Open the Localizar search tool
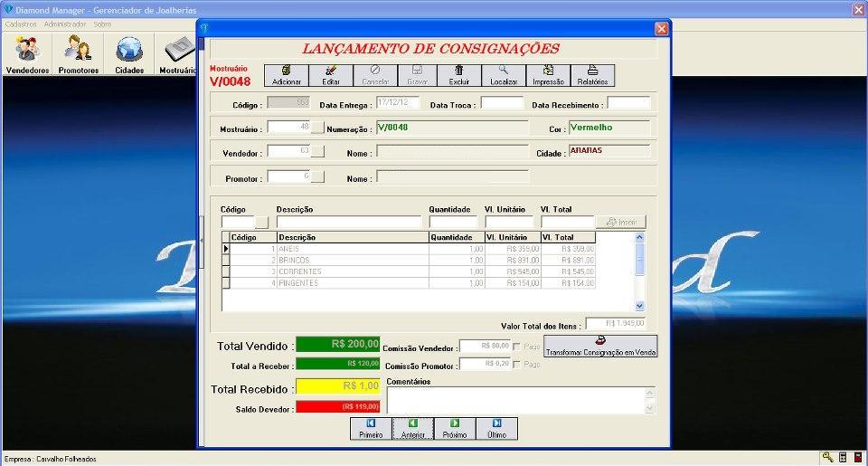 [x=504, y=75]
